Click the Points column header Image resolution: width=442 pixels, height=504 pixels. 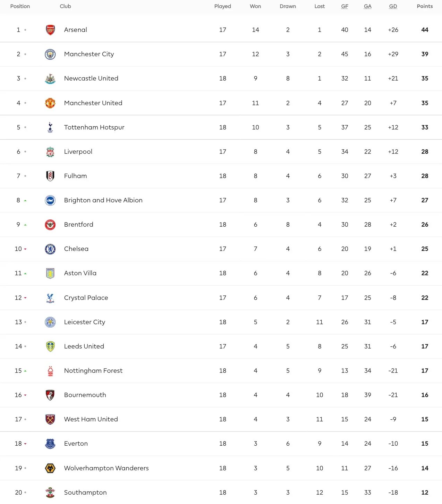click(x=425, y=6)
